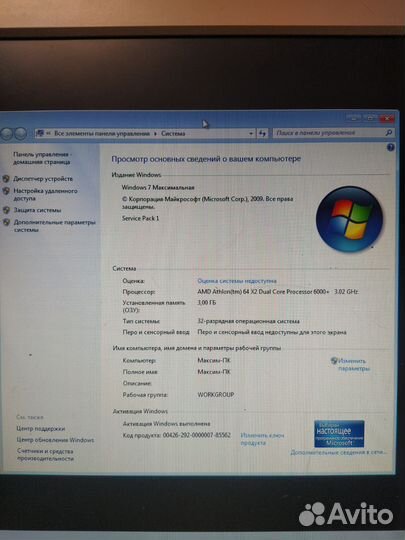Open Центр обновления Windows link
405x540 pixels.
pyautogui.click(x=55, y=440)
